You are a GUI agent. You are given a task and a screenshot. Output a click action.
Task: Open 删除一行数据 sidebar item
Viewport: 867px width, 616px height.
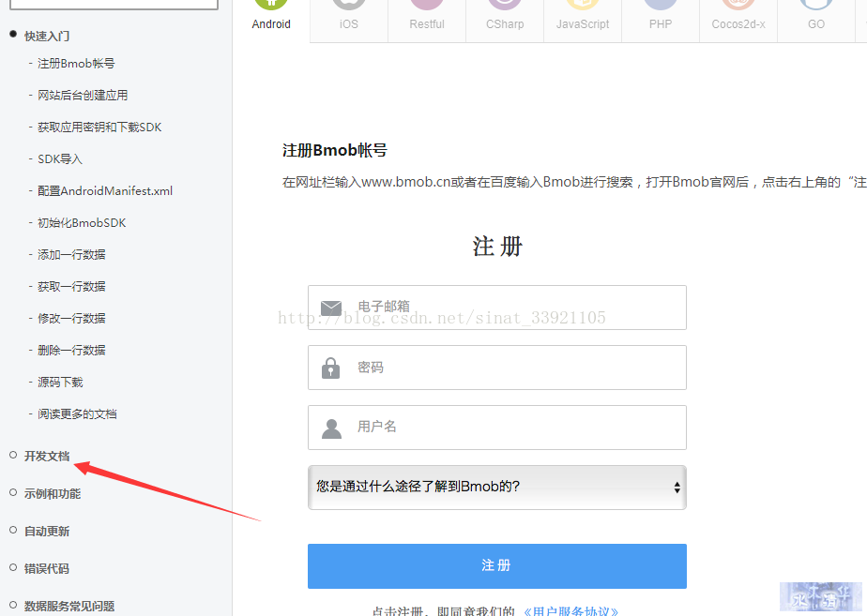click(71, 351)
